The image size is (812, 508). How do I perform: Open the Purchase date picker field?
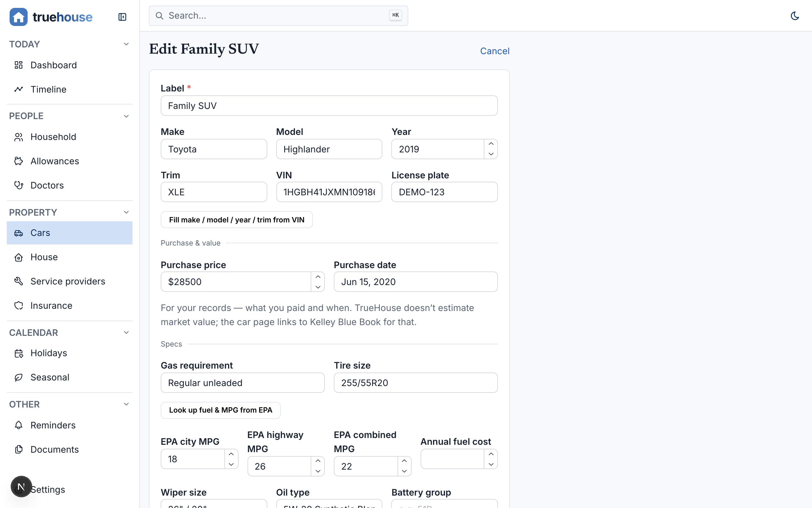pyautogui.click(x=415, y=282)
